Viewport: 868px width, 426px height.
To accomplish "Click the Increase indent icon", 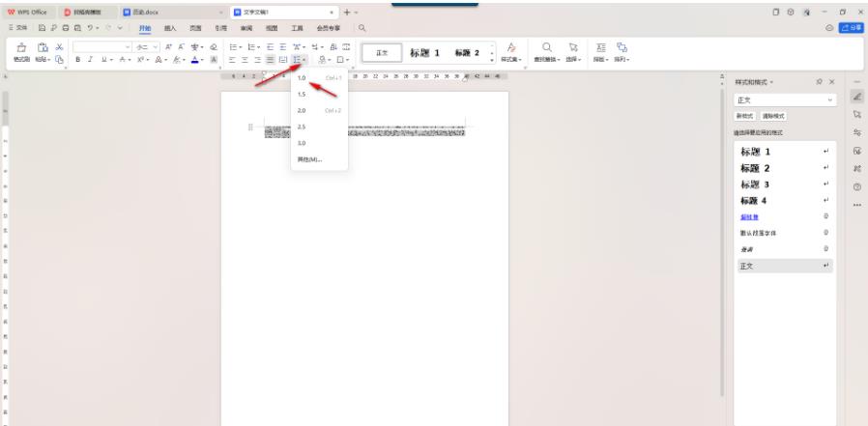I will click(283, 47).
